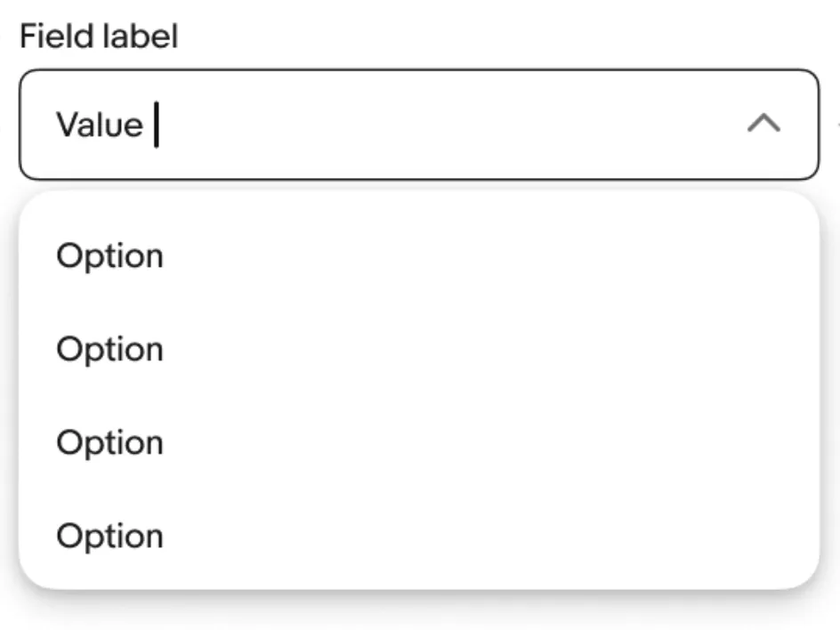Collapse the dropdown using the chevron-up icon

point(763,124)
